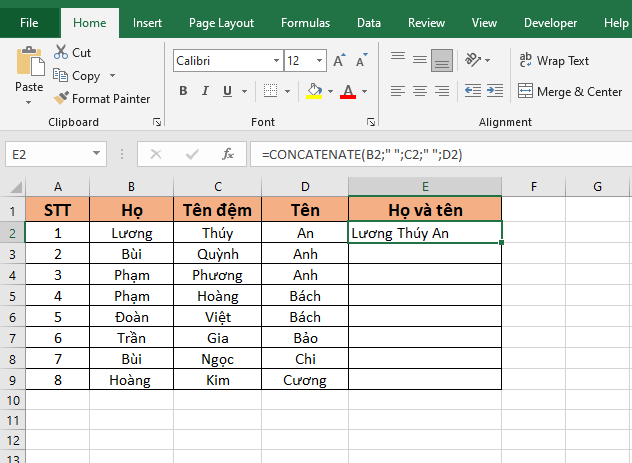Center-align text horizontally
Screen dimensions: 632x463
(420, 92)
